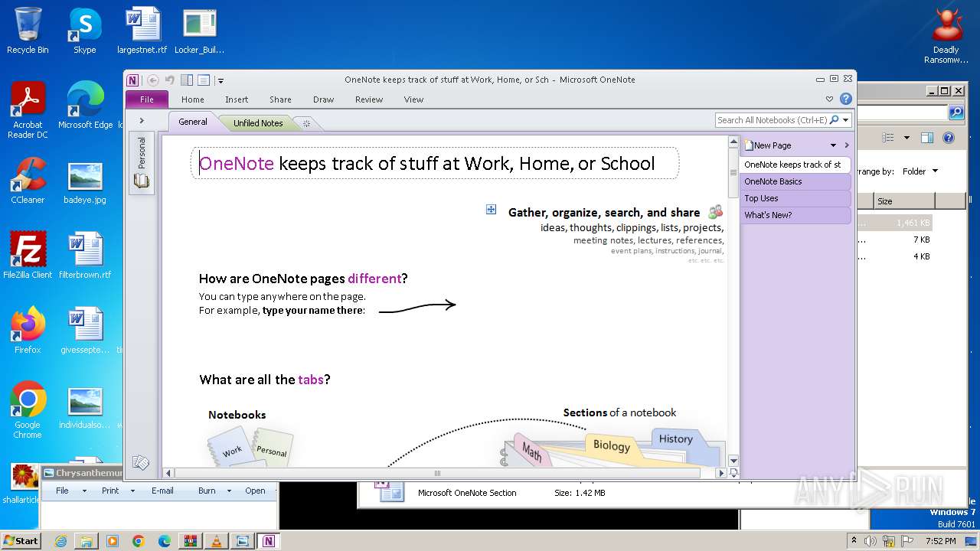Collapse the page tabs pane arrow
This screenshot has width=980, height=551.
pos(847,145)
